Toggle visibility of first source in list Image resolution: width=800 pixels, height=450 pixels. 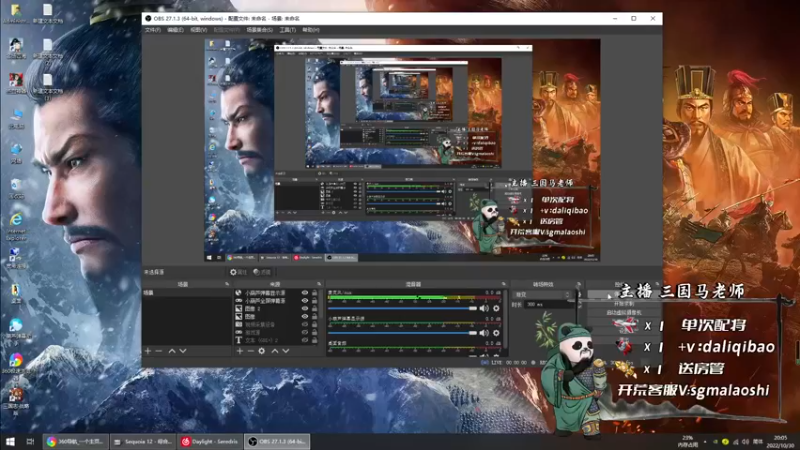click(x=305, y=293)
